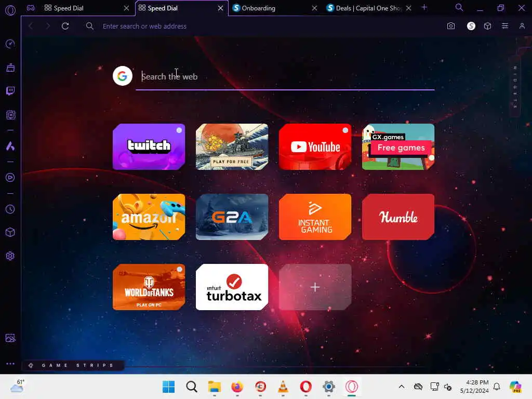Image resolution: width=532 pixels, height=399 pixels.
Task: Open File Explorer from taskbar
Action: (215, 387)
